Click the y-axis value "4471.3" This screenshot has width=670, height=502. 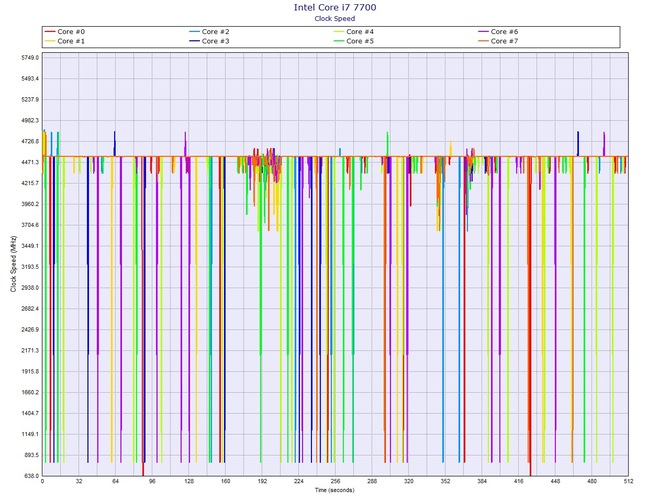pyautogui.click(x=30, y=162)
